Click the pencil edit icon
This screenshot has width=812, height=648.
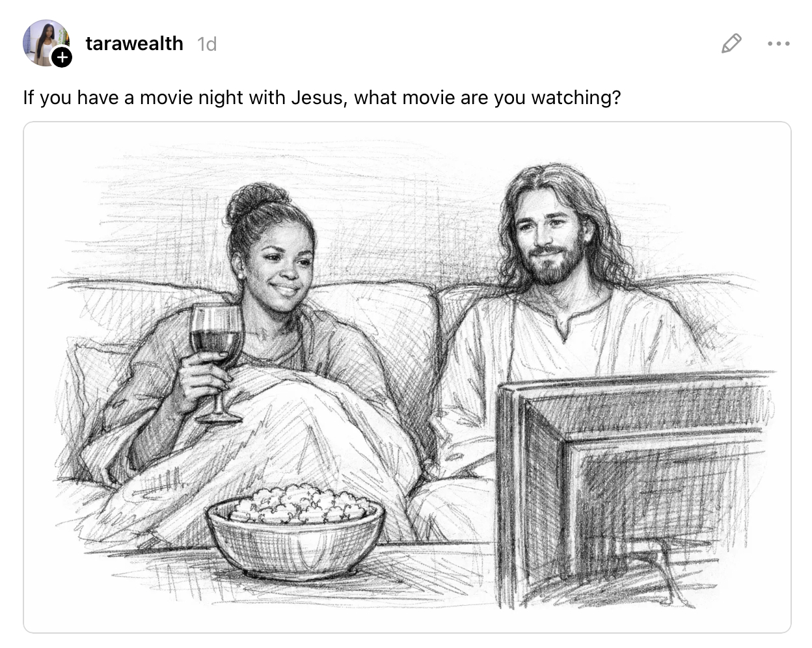731,43
